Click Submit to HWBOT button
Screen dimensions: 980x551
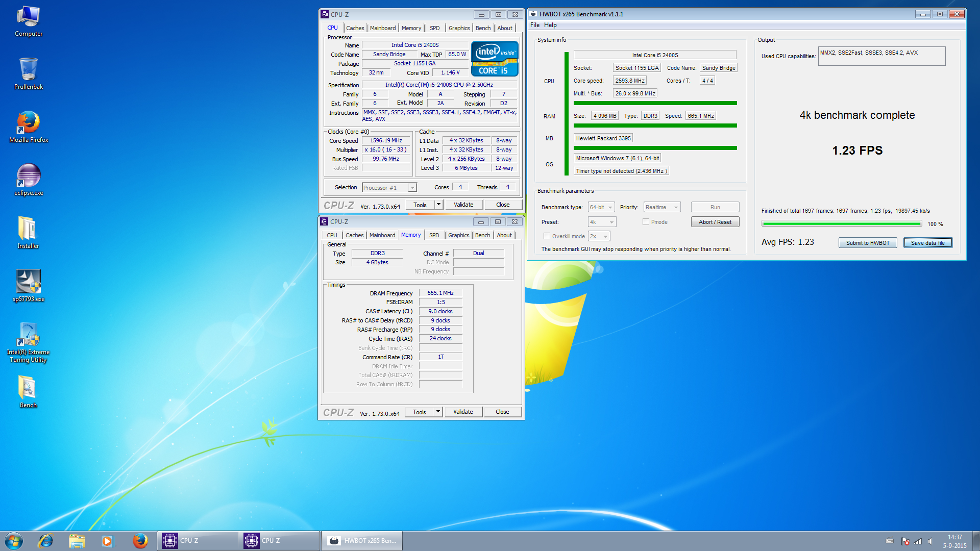pyautogui.click(x=868, y=243)
